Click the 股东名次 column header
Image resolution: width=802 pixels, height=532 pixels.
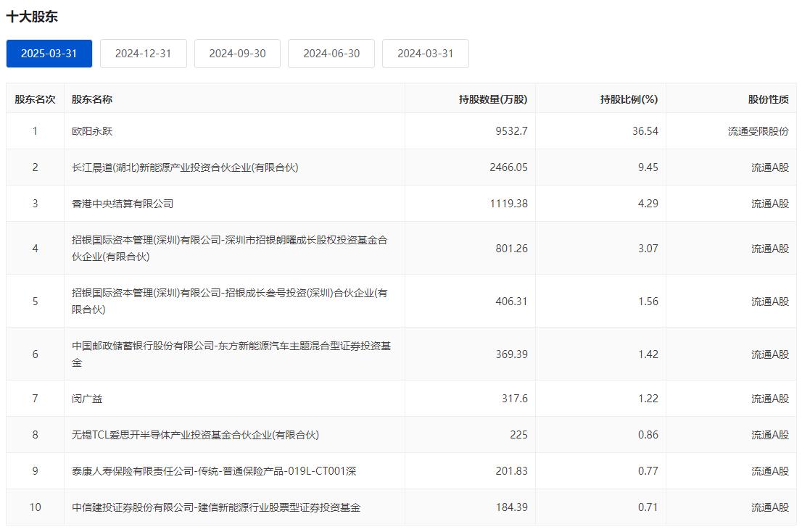click(x=35, y=99)
